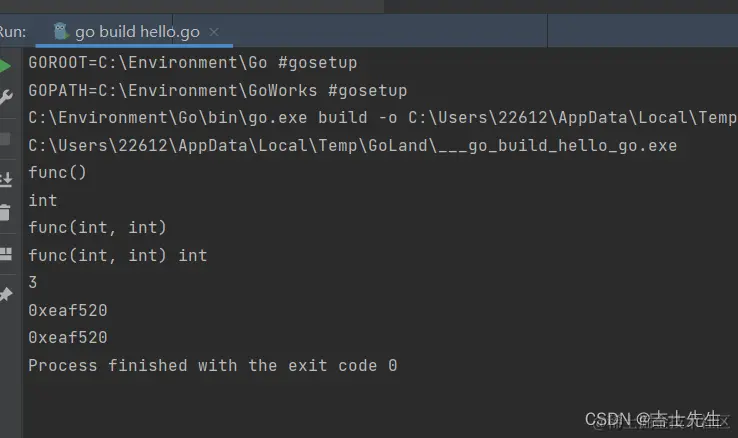Click the GOROOT output line
This screenshot has width=738, height=438.
click(192, 63)
